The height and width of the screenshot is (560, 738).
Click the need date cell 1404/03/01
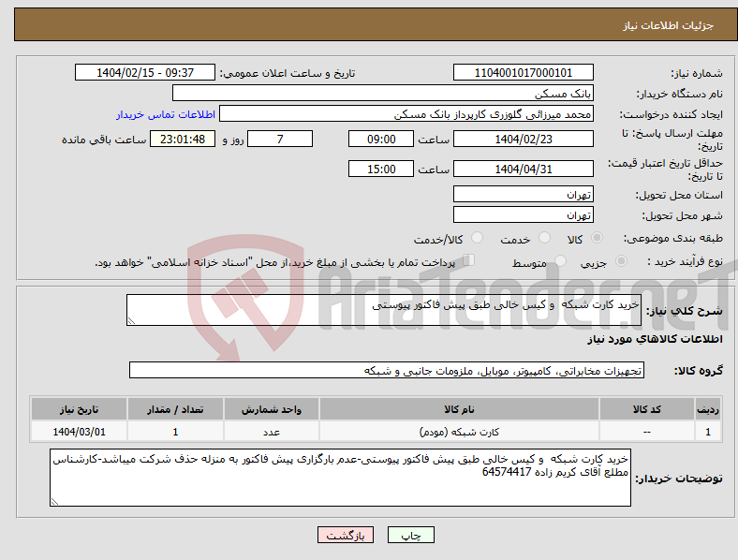[79, 432]
